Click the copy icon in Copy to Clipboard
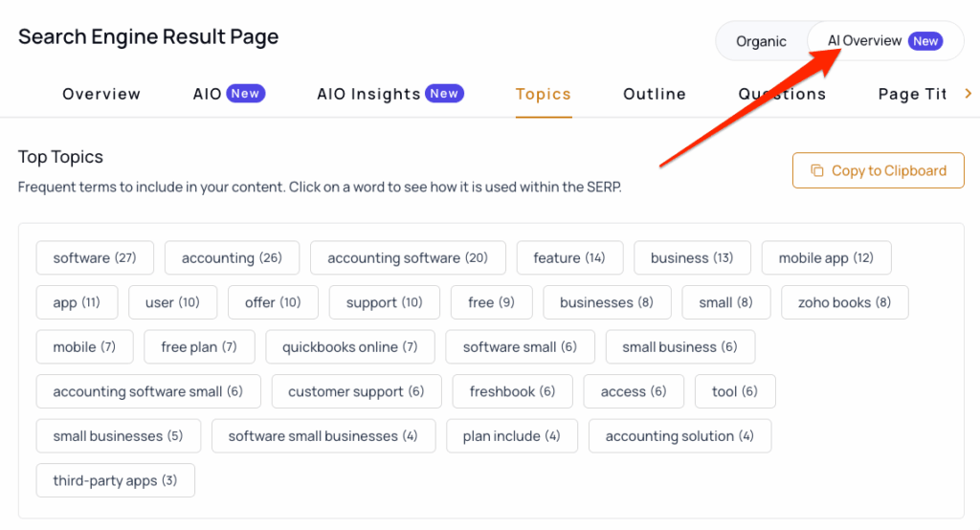The width and height of the screenshot is (980, 530). point(817,170)
